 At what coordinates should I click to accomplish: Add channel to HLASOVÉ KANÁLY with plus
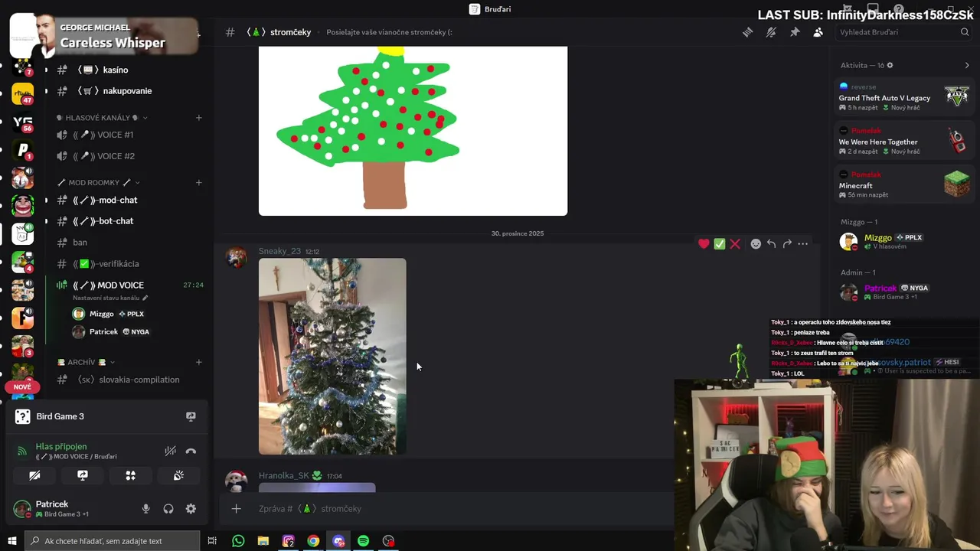pos(198,118)
